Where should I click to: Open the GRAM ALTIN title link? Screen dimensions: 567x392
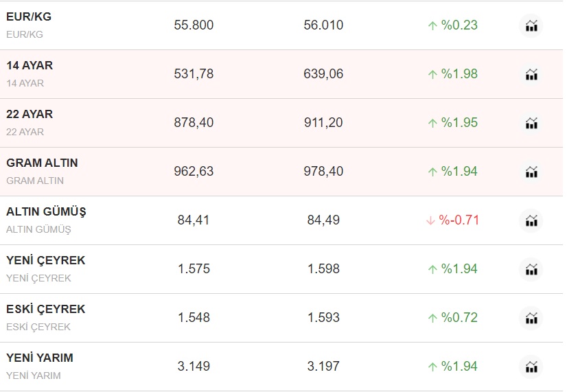(x=42, y=163)
